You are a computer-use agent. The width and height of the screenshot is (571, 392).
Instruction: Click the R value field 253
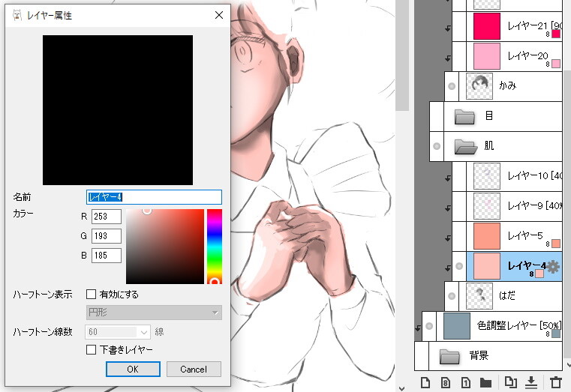tap(107, 217)
